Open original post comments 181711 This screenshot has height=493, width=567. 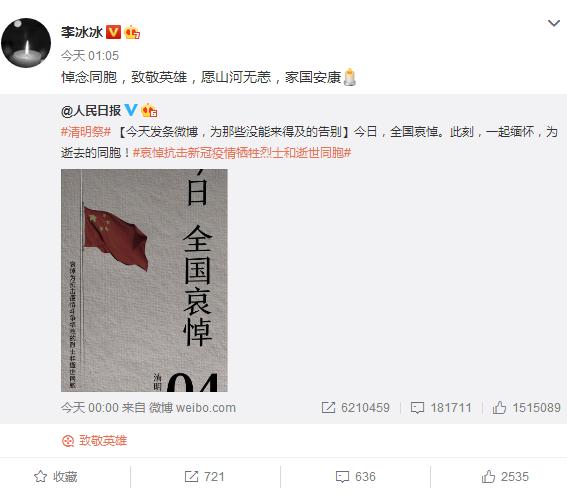coord(441,408)
